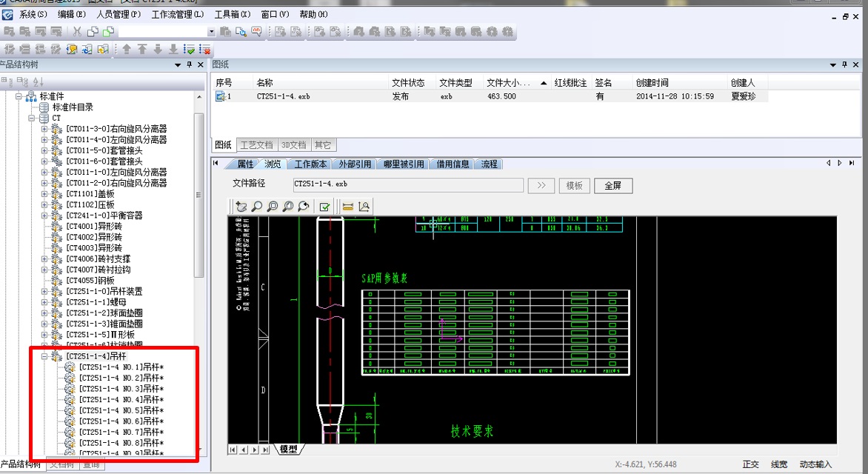The image size is (868, 474).
Task: Select the 标准件目录 tree item
Action: coord(73,107)
